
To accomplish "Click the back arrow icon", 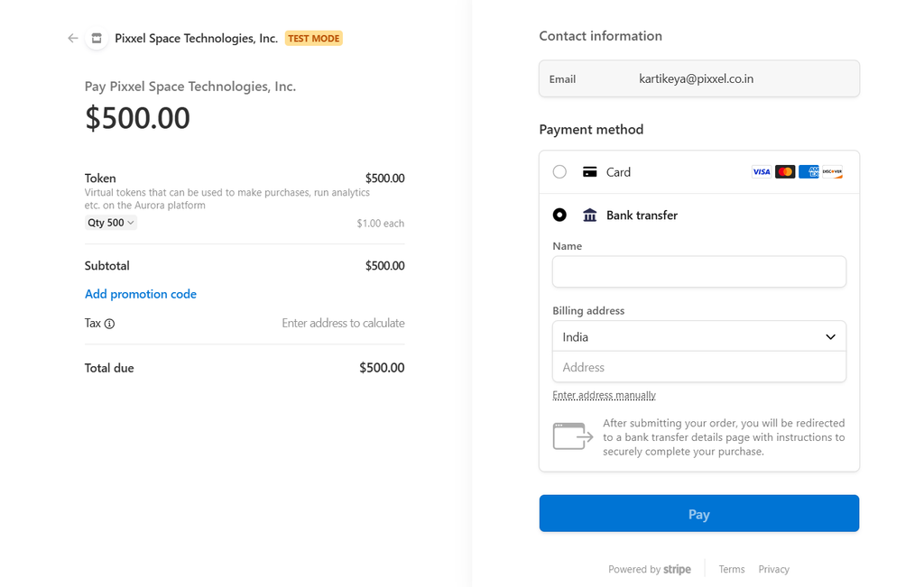I will (x=73, y=38).
